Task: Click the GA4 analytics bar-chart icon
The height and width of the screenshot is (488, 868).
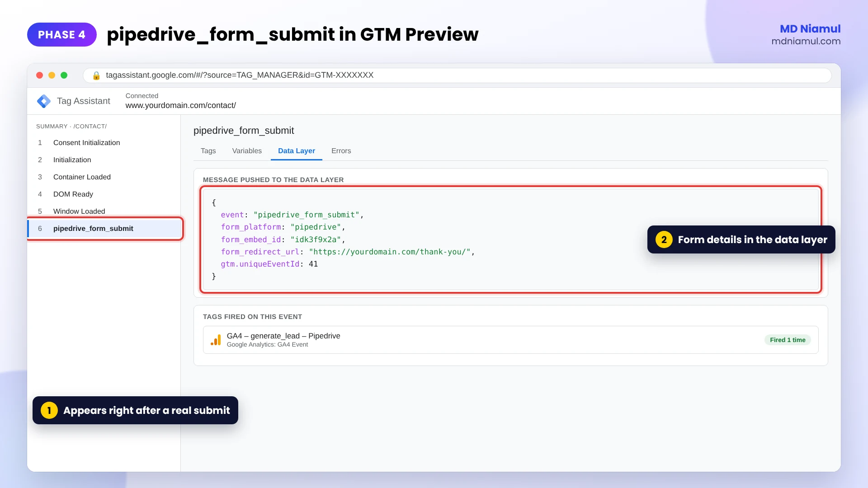Action: coord(216,340)
